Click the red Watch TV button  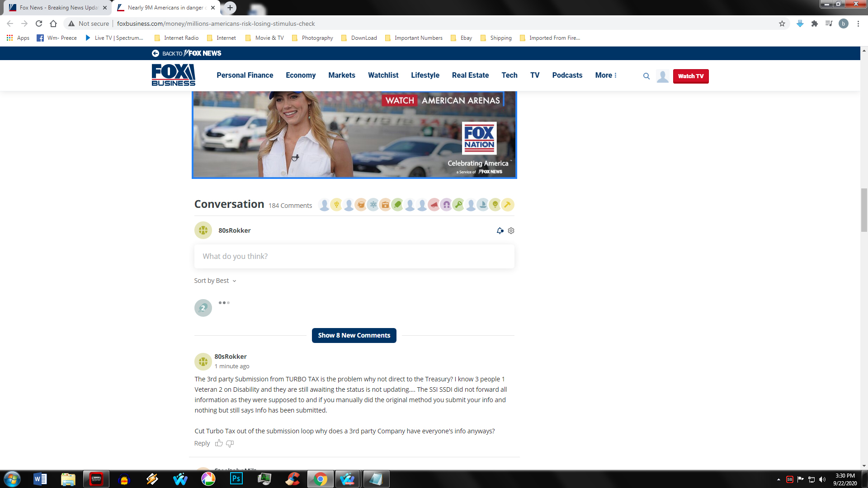[x=690, y=76]
